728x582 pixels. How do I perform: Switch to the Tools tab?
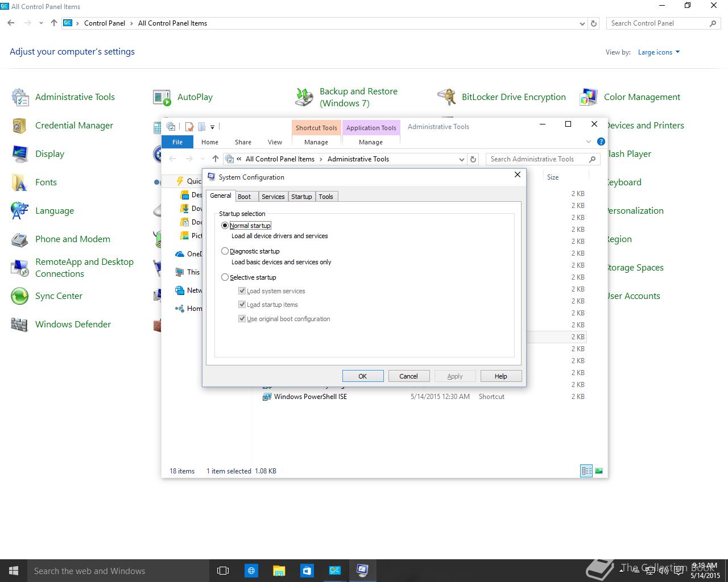pos(326,197)
